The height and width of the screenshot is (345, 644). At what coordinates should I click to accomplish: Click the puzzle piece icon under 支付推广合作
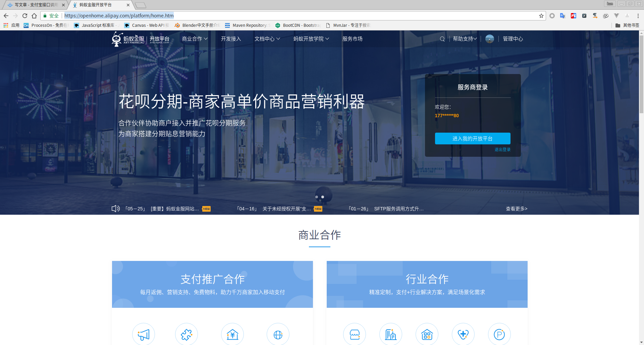pos(186,334)
